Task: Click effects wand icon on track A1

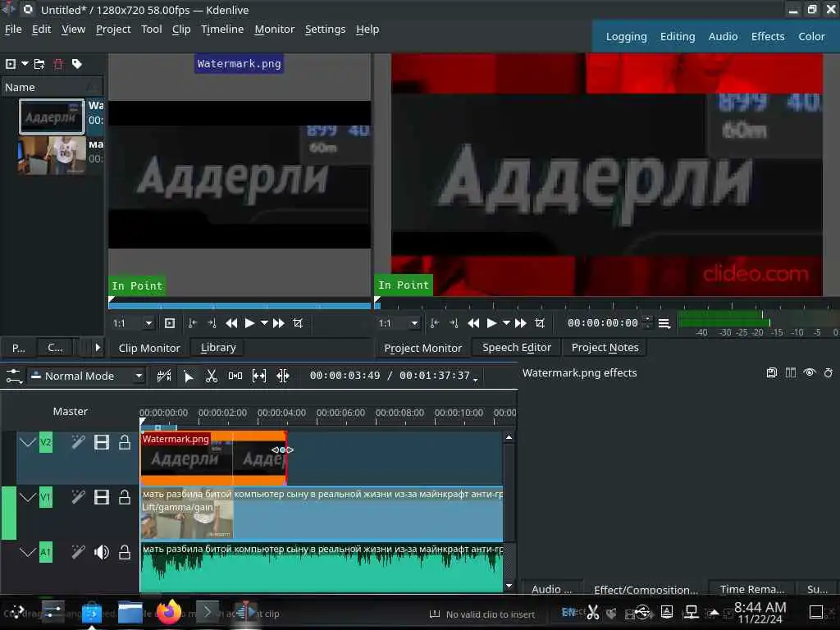Action: (78, 552)
